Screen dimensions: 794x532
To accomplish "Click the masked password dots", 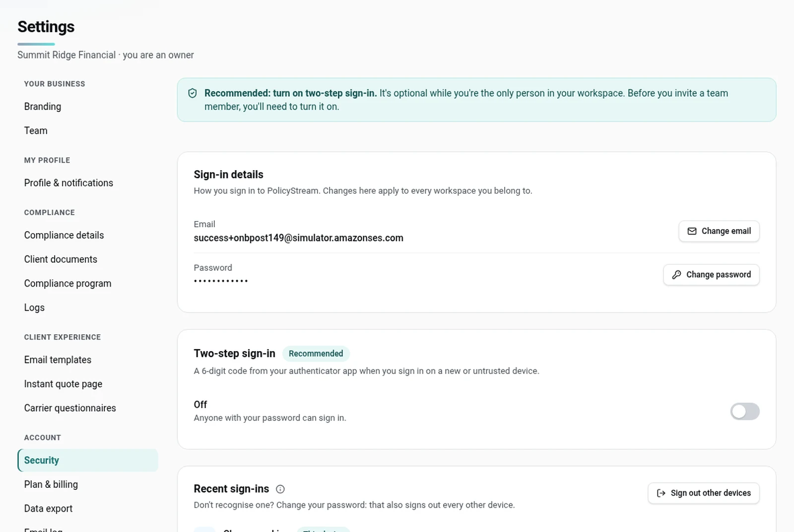I will coord(221,281).
